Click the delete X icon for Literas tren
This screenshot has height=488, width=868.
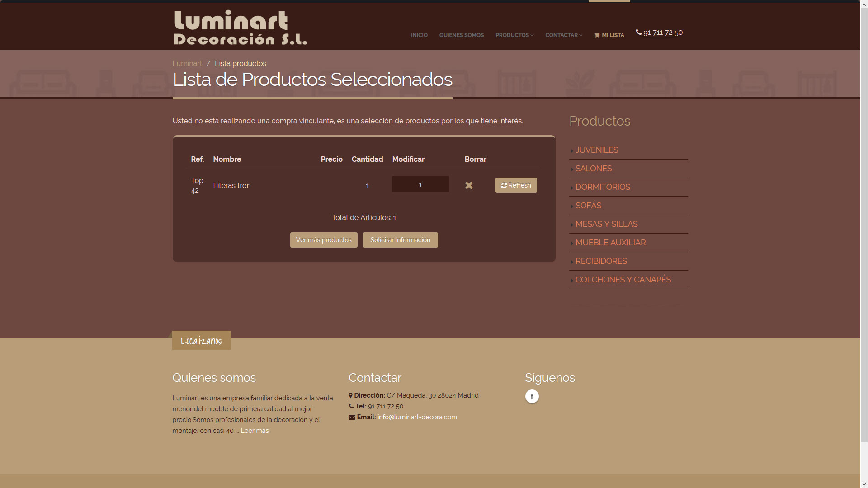click(469, 185)
